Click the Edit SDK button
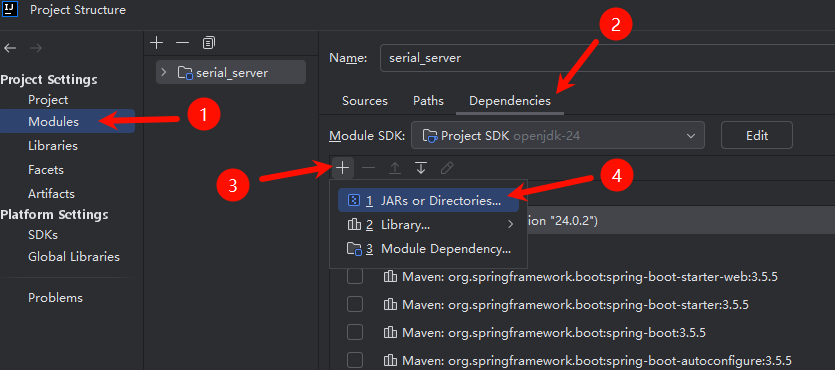 click(x=757, y=135)
